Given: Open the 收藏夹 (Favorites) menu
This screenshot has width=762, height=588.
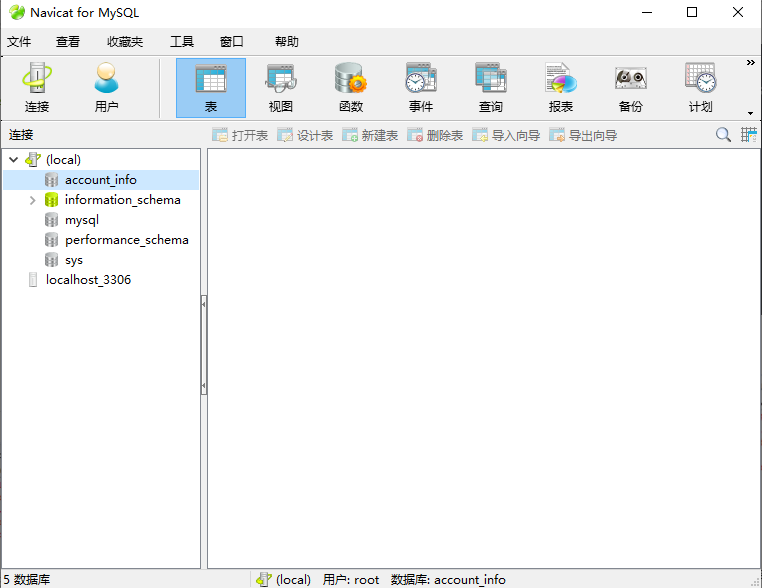Looking at the screenshot, I should click(125, 42).
